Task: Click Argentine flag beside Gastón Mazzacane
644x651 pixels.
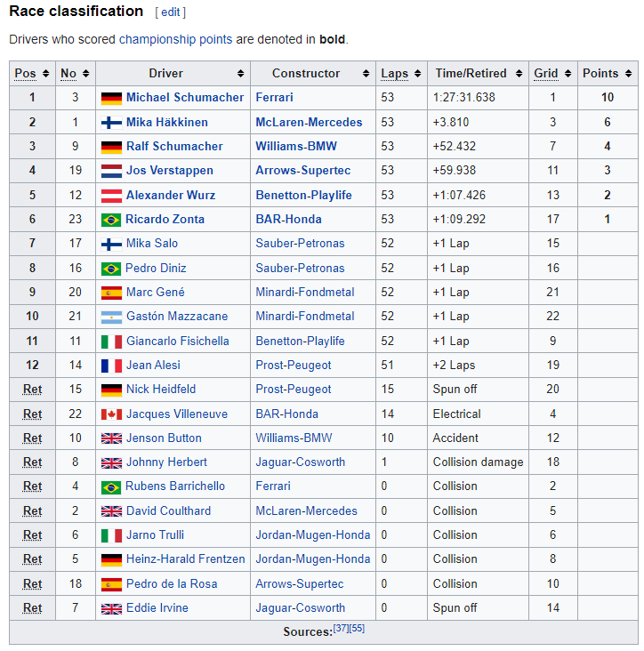Action: coord(112,317)
